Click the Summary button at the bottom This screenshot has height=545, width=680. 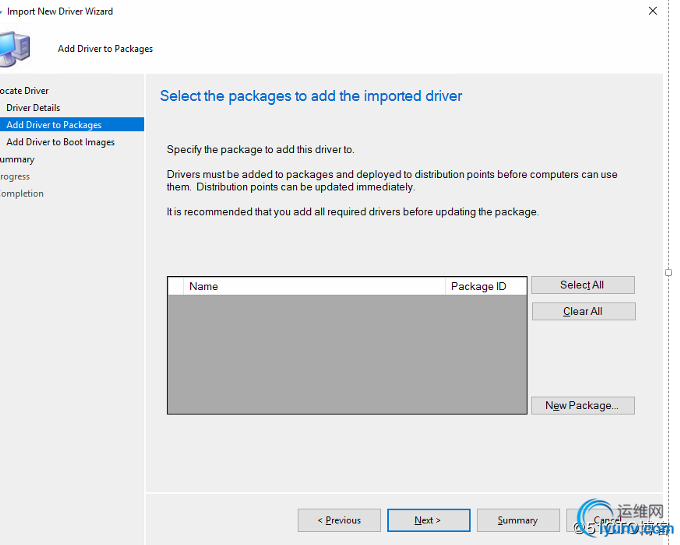517,520
